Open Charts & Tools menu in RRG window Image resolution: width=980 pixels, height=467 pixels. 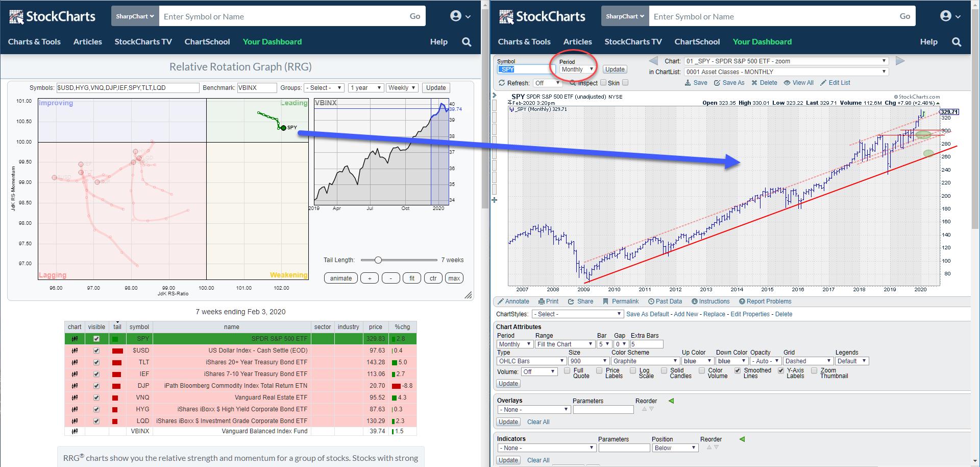pos(34,42)
